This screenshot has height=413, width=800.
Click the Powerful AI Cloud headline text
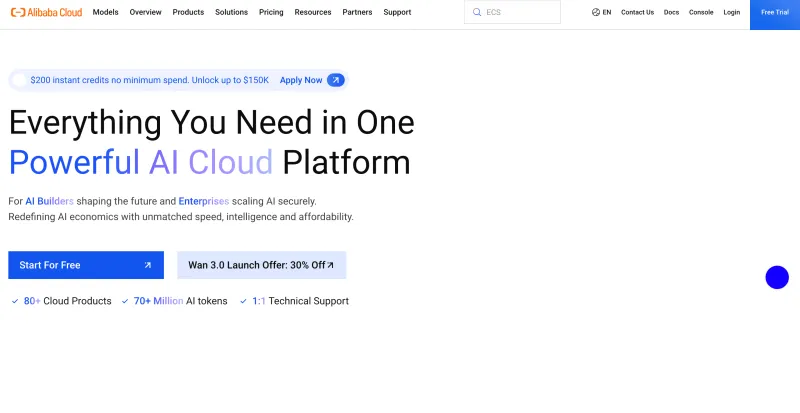[x=141, y=162]
